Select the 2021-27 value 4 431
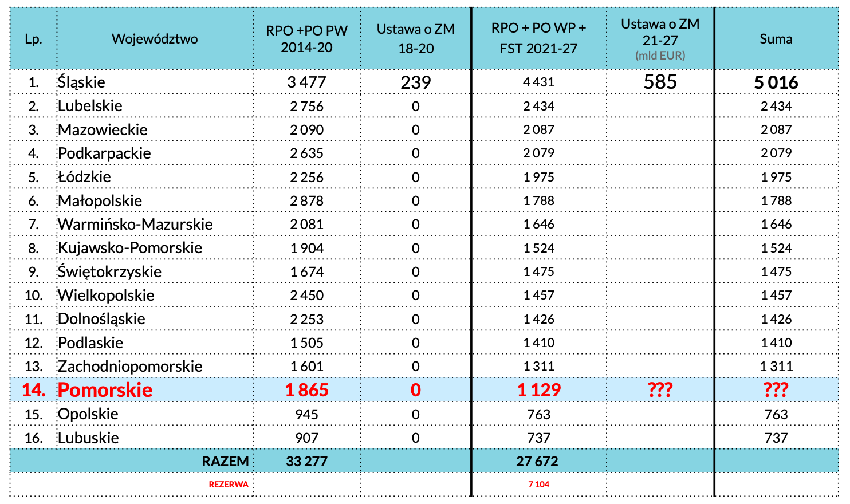 [538, 82]
